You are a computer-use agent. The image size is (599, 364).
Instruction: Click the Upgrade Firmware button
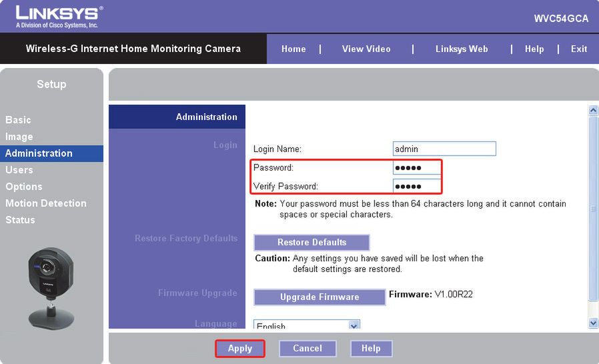click(320, 297)
